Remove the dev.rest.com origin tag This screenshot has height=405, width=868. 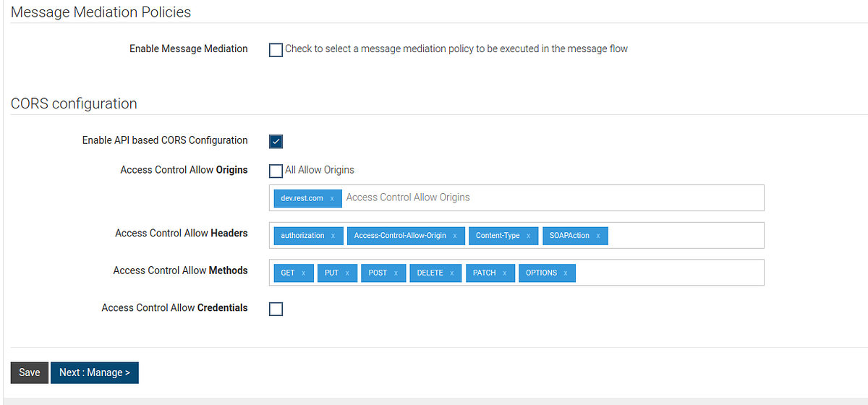tap(332, 198)
